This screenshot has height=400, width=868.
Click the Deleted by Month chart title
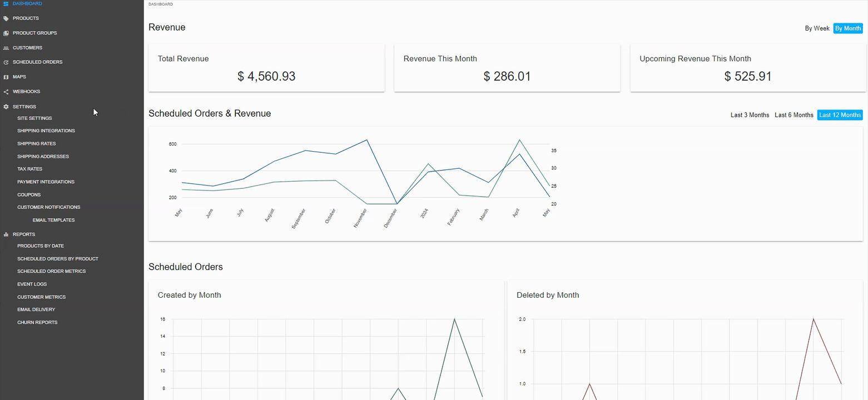tap(548, 295)
